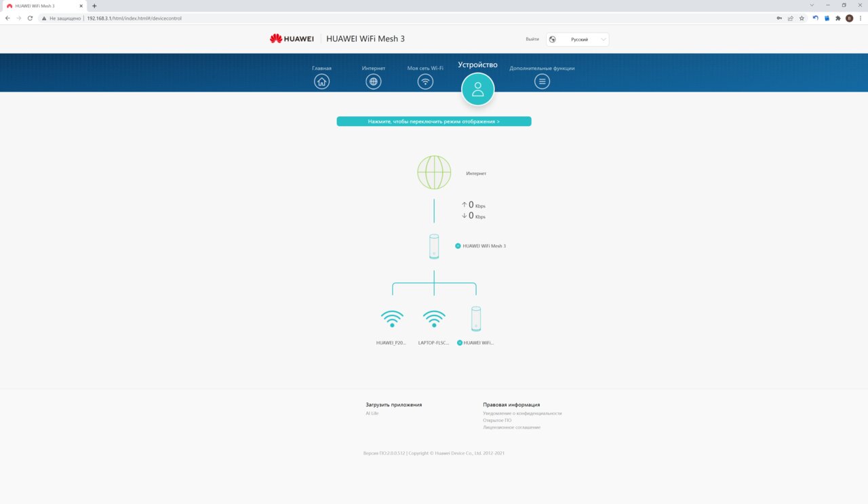
Task: Select the secondary HUAWEI WiFi mesh node icon
Action: 476,319
